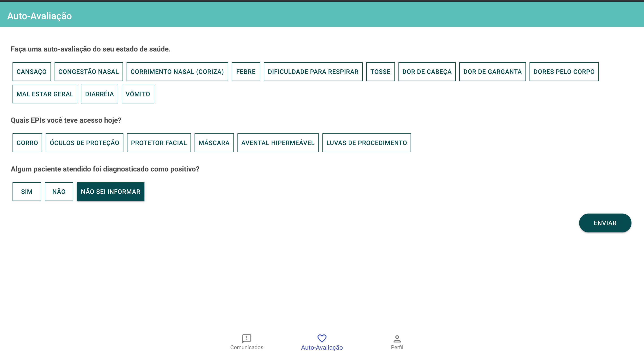Enable the MÁSCARA EPI option
644x355 pixels.
click(x=214, y=143)
